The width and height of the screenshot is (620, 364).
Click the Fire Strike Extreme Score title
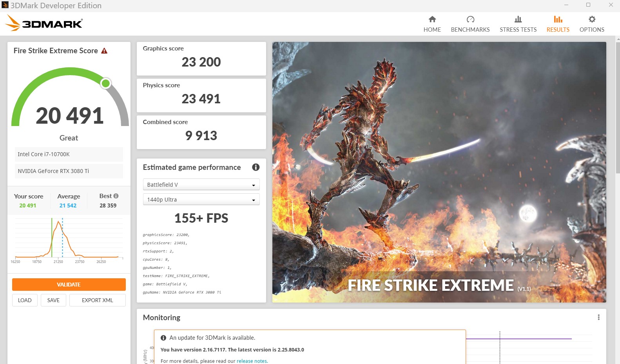point(56,51)
